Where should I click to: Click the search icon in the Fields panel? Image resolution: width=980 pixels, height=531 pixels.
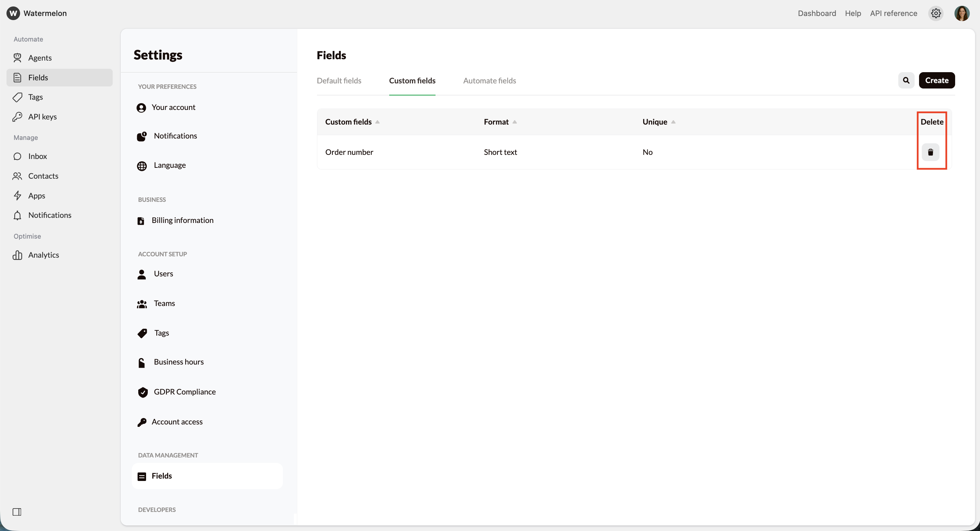coord(906,80)
